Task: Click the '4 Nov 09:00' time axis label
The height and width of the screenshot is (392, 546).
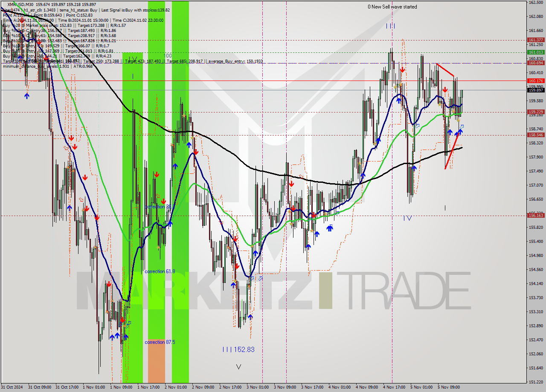Action: click(x=366, y=387)
